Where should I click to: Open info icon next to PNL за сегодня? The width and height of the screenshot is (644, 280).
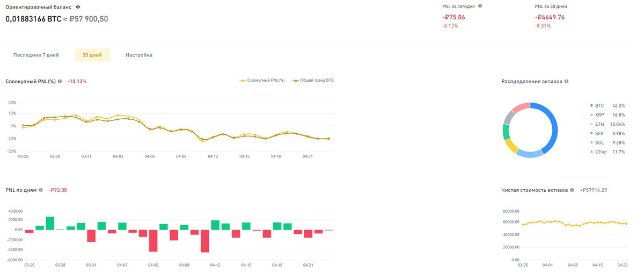(x=480, y=6)
